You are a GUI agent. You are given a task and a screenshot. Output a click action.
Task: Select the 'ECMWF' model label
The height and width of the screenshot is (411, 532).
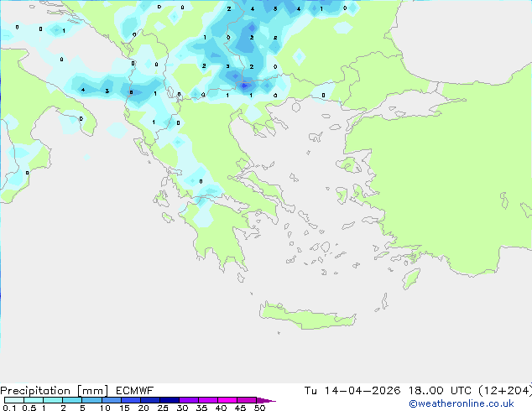(x=134, y=391)
